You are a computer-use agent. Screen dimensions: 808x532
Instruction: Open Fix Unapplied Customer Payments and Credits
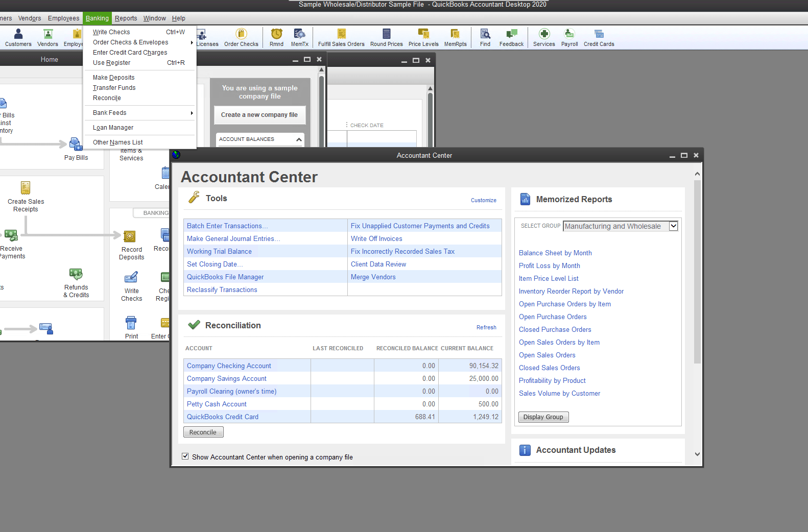click(x=420, y=226)
